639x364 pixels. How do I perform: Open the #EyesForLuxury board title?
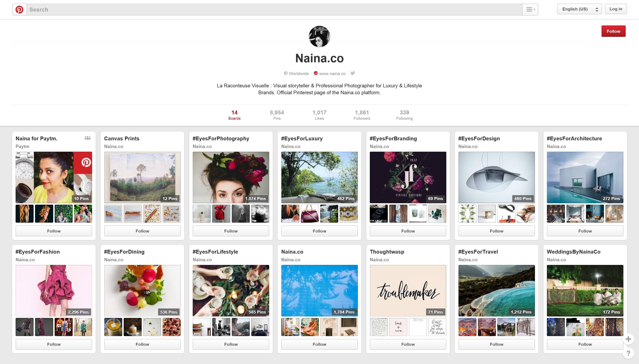(302, 139)
